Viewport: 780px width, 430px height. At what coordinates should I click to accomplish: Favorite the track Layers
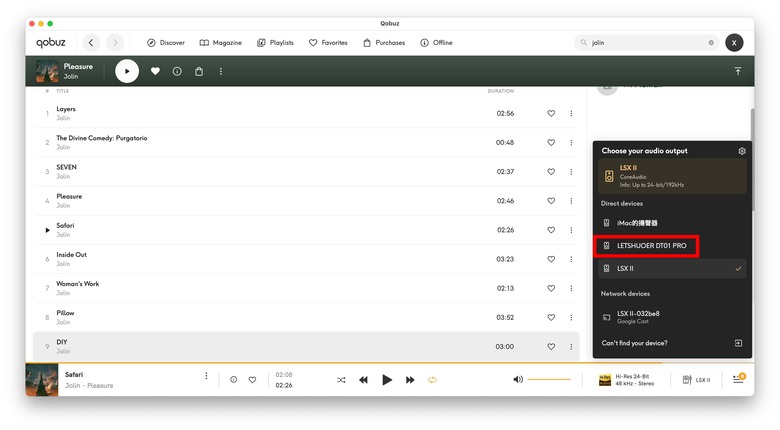pos(551,113)
